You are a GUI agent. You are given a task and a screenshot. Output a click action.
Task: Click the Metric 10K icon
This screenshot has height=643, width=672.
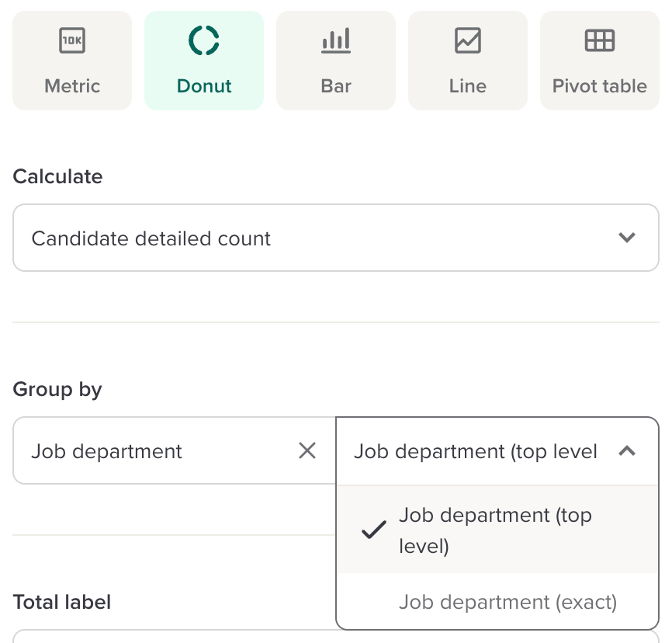pyautogui.click(x=72, y=40)
